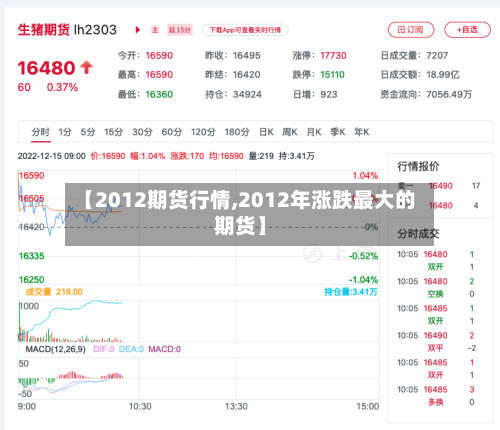Click the '生猪期货' title text
500x430 pixels.
(44, 30)
